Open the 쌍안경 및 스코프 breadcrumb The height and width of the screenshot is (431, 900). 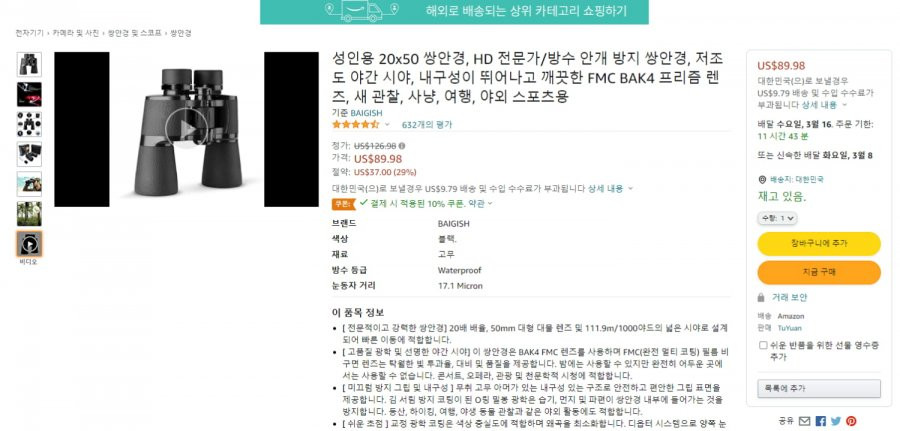[x=134, y=33]
